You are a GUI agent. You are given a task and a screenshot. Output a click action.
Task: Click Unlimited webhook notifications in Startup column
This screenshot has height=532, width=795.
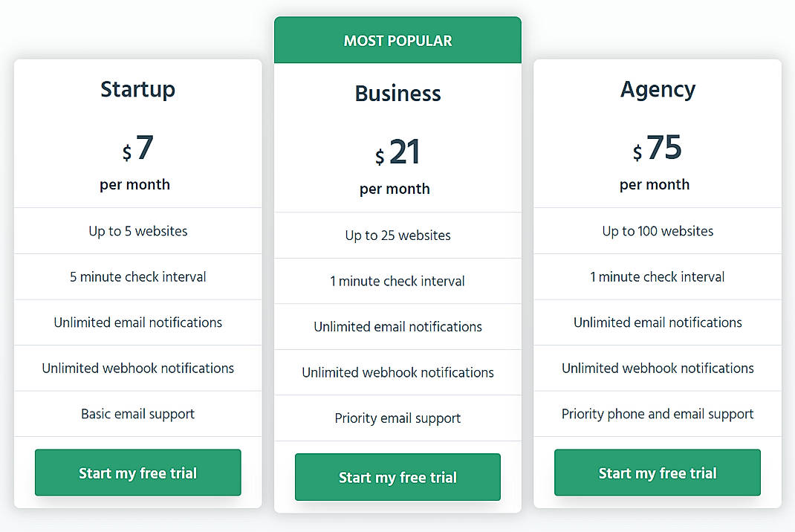[x=137, y=368]
